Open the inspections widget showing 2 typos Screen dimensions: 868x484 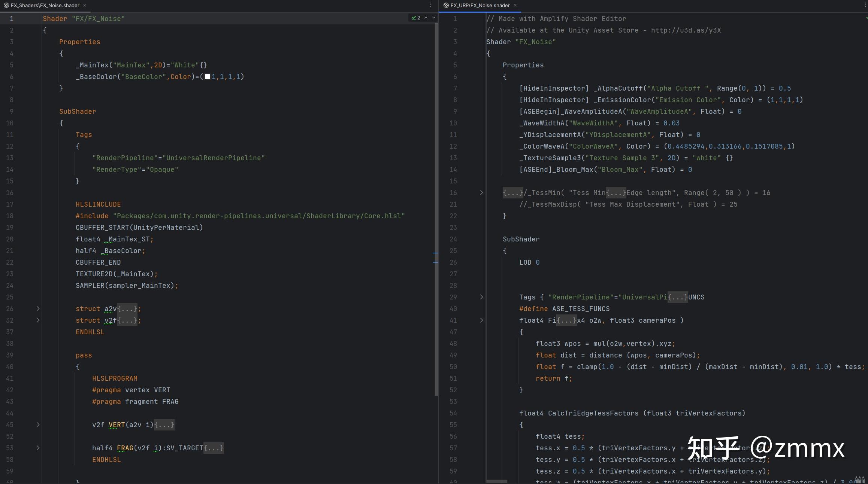coord(416,18)
